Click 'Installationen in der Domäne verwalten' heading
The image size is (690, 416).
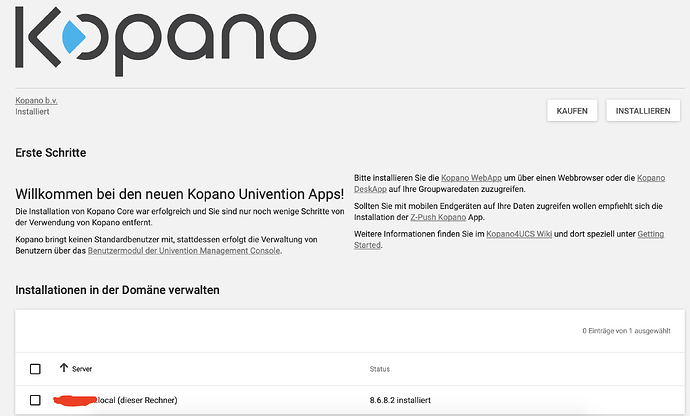[117, 290]
